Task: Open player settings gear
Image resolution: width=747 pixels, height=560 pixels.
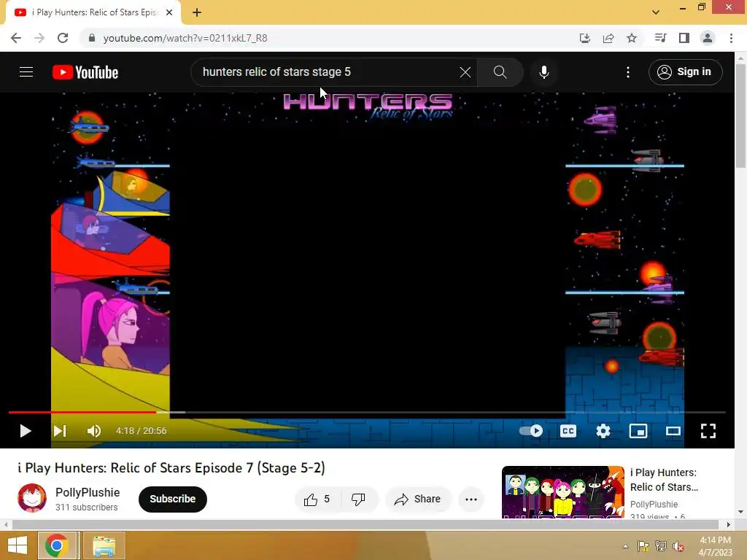Action: 603,431
